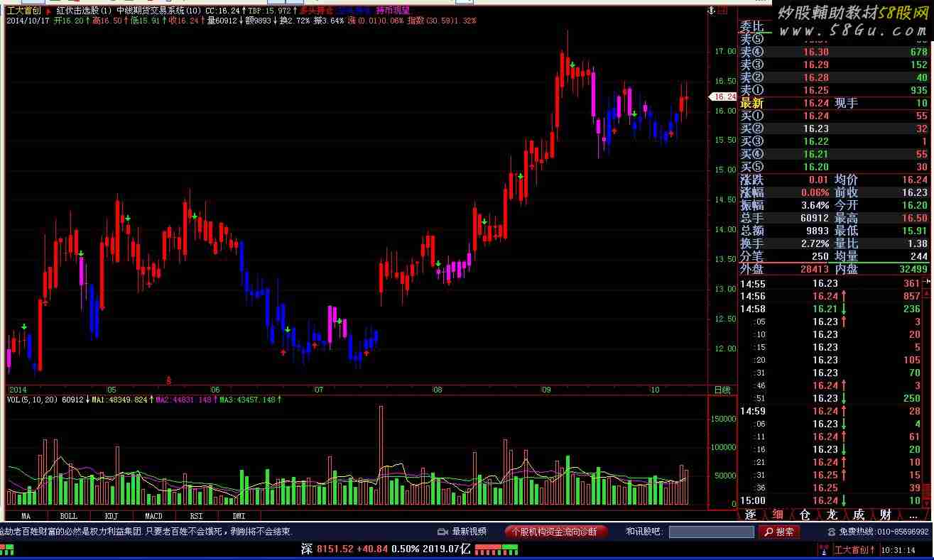
Task: Click the red-green bars at the status bar's left end
Action: tap(8, 549)
